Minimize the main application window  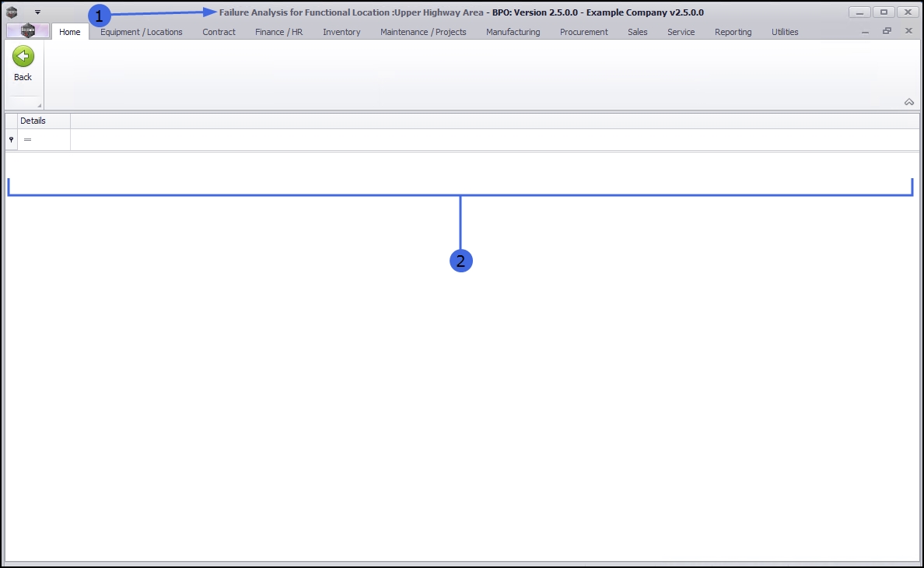[x=859, y=12]
